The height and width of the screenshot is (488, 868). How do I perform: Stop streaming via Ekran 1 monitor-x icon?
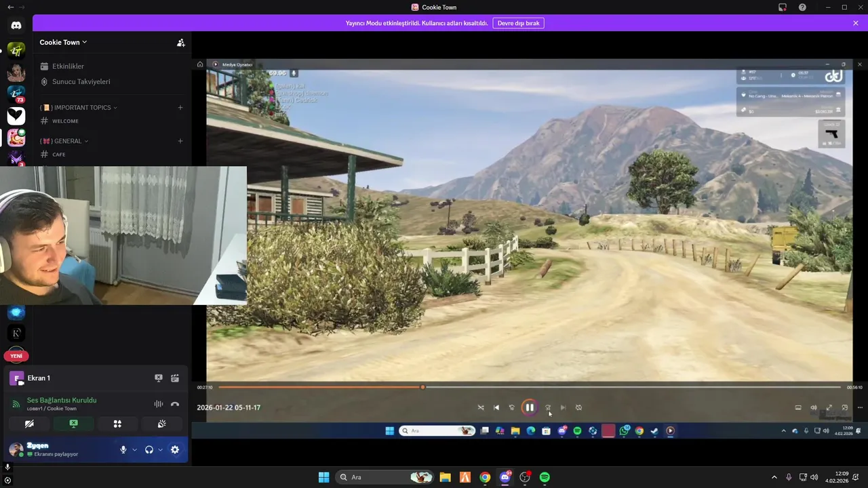pyautogui.click(x=159, y=378)
